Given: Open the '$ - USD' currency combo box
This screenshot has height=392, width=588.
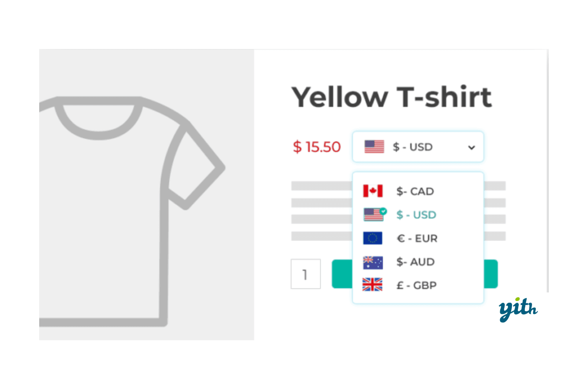Looking at the screenshot, I should tap(418, 147).
